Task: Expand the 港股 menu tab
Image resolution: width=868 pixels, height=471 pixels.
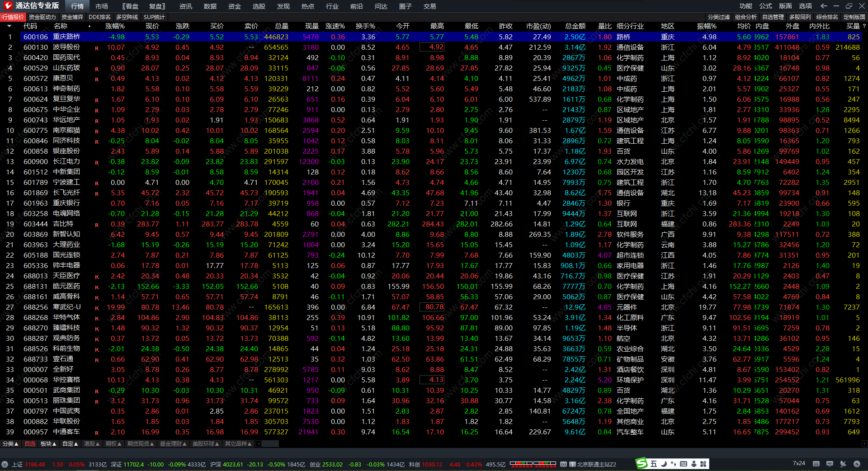Action: [92, 444]
